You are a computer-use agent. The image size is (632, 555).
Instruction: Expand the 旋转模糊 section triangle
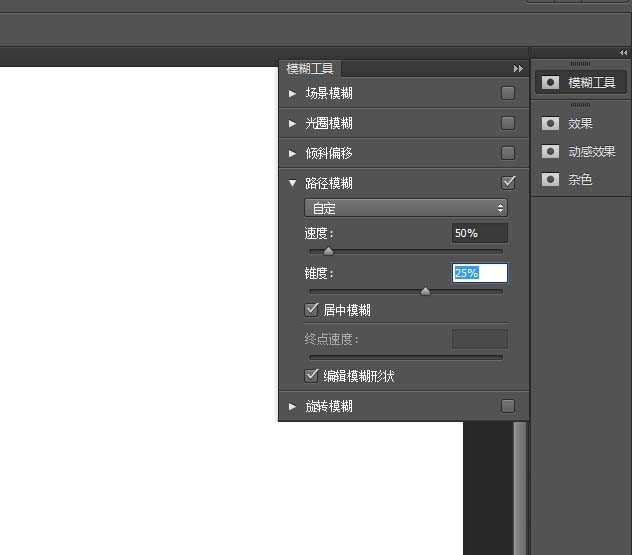[x=292, y=406]
